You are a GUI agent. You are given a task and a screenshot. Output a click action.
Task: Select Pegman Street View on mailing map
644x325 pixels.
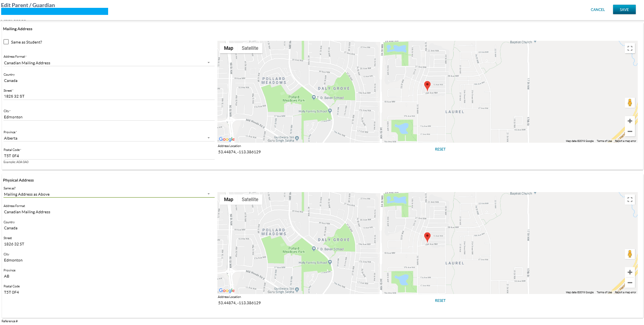click(x=630, y=103)
